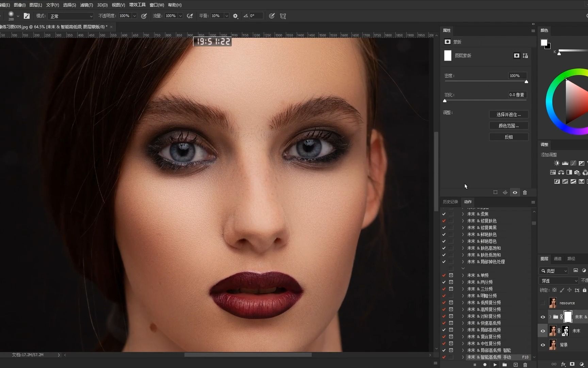Click 选择并遮住... button
The width and height of the screenshot is (588, 368).
pos(509,114)
